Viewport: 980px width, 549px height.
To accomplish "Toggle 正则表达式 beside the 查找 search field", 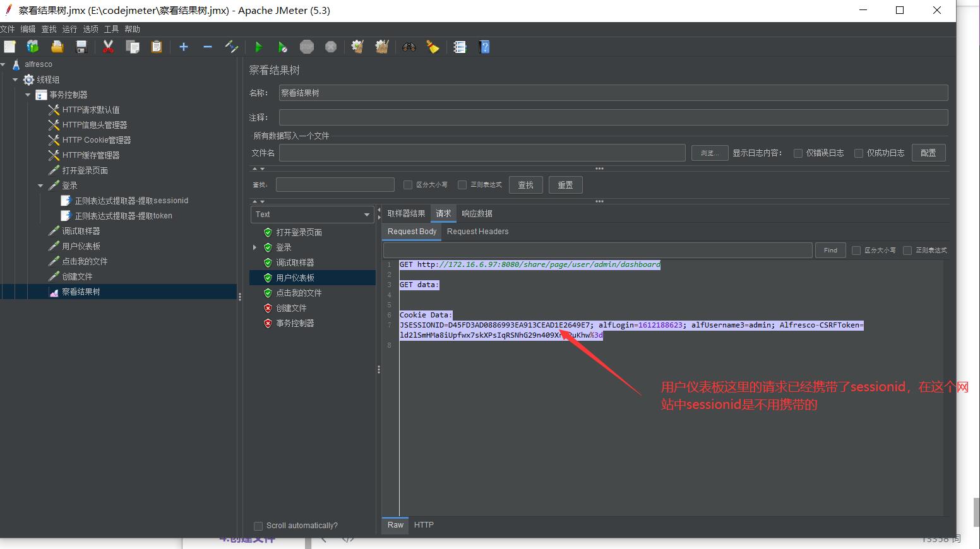I will tap(462, 185).
